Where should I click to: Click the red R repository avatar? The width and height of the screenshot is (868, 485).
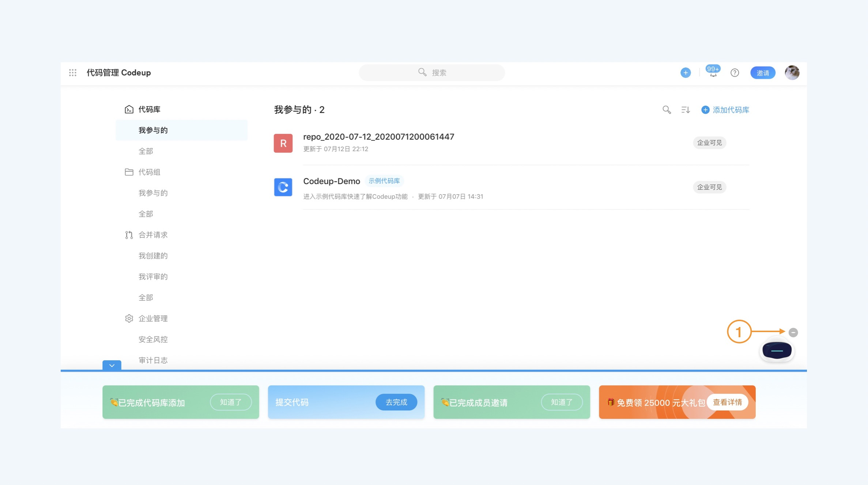click(283, 143)
